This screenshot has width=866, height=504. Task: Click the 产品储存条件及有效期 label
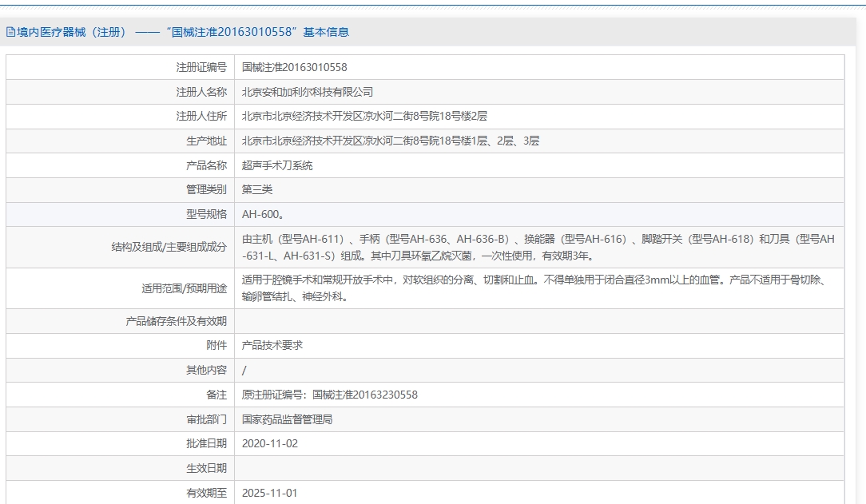[177, 321]
